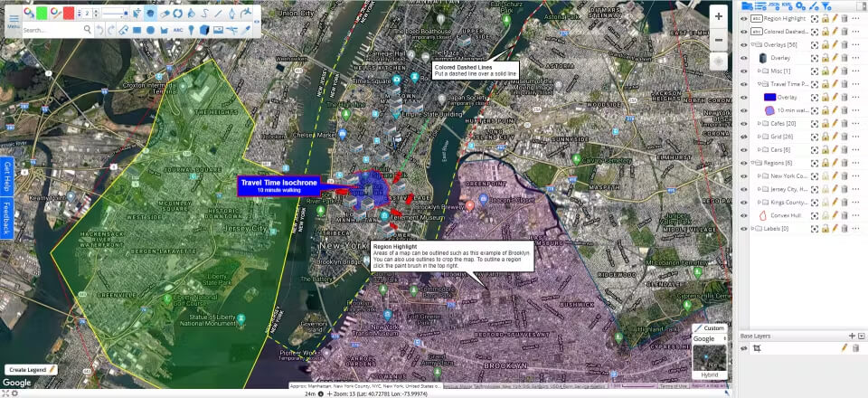This screenshot has height=398, width=868.
Task: Select the flight path airplane tool
Action: pyautogui.click(x=246, y=14)
